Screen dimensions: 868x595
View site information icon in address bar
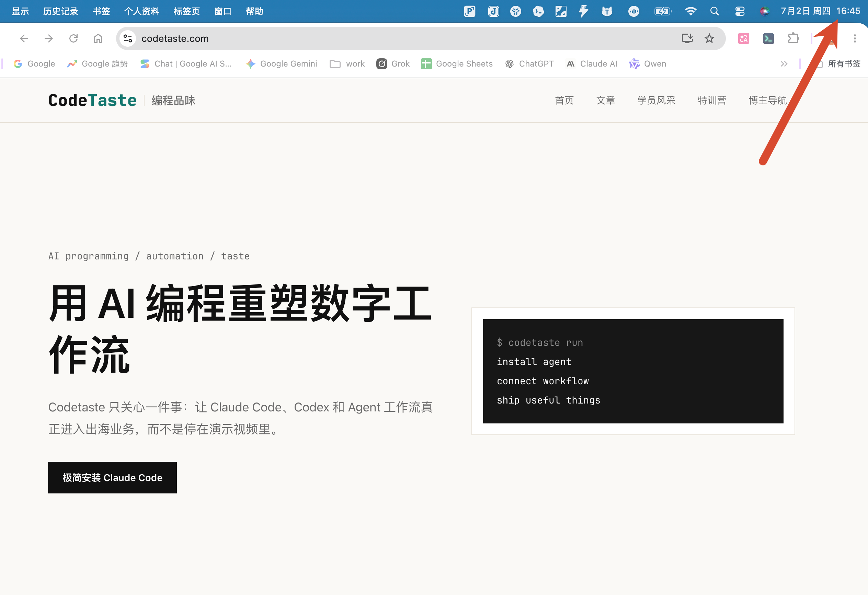point(128,38)
